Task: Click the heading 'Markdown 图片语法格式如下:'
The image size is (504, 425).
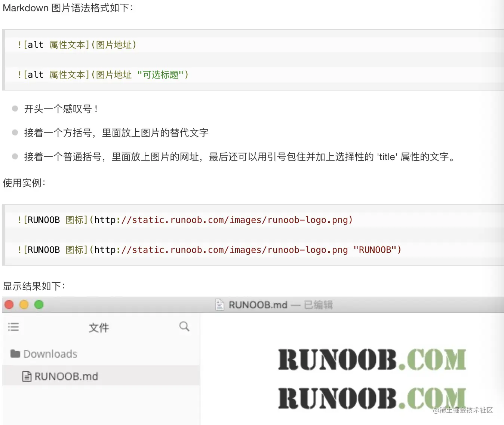Action: (x=68, y=8)
